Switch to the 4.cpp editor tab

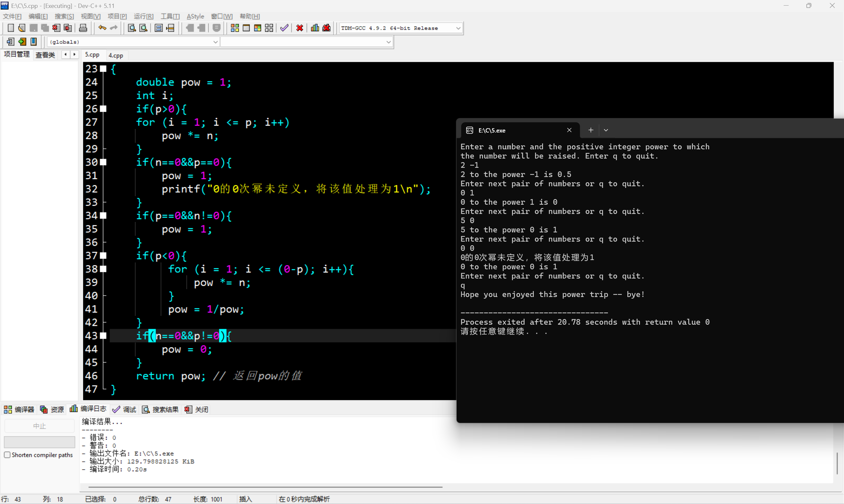(116, 55)
